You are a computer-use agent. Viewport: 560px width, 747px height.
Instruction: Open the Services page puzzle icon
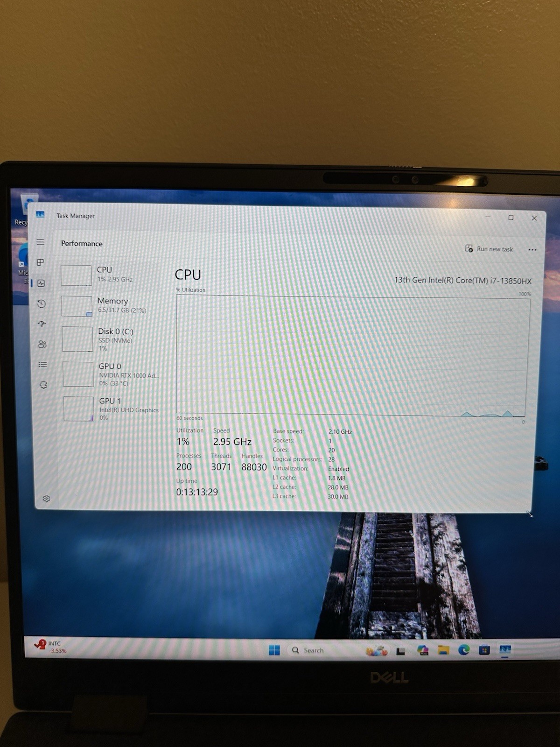tap(43, 385)
